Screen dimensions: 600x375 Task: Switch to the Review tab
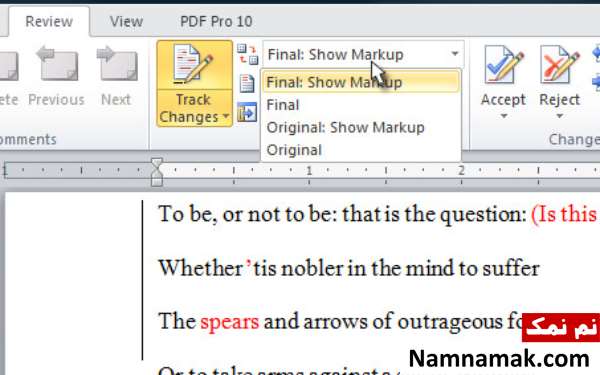tap(49, 21)
